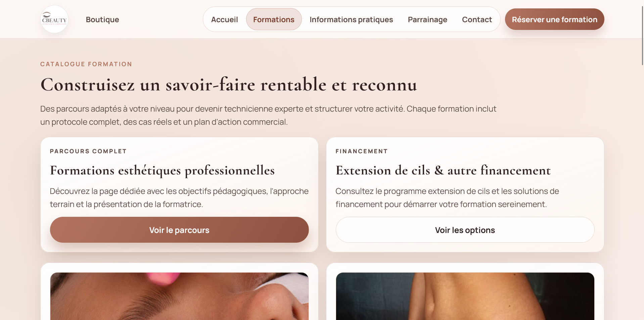Open Informations pratiques menu item

351,19
